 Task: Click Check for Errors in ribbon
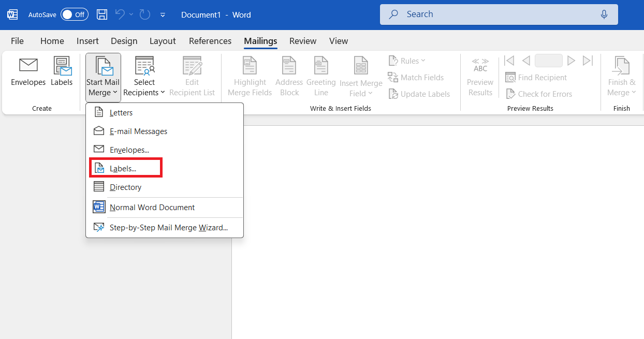point(538,94)
